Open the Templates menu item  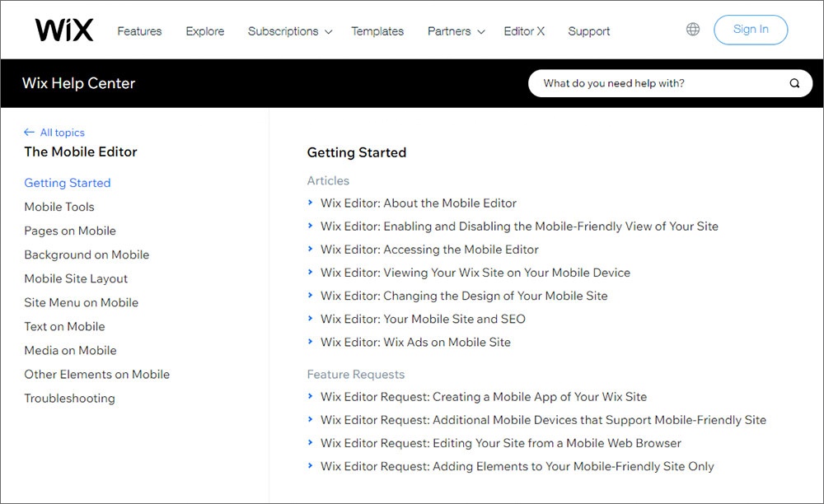[x=377, y=31]
